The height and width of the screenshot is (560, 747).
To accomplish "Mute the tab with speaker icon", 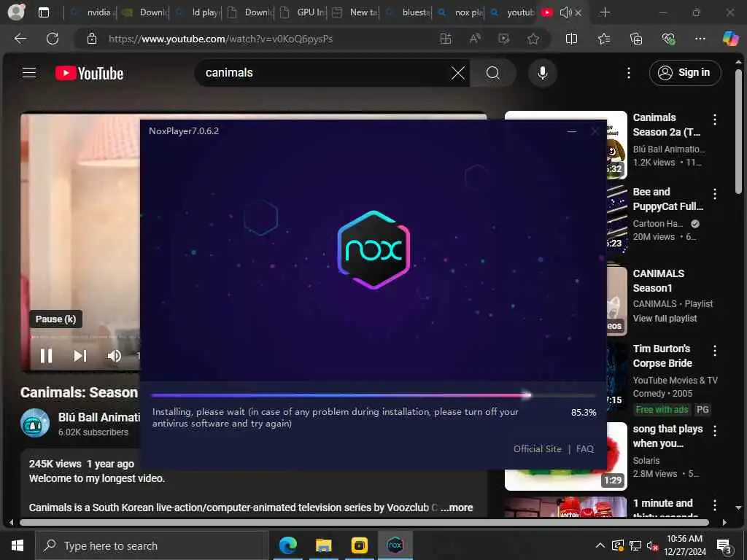I will 565,12.
